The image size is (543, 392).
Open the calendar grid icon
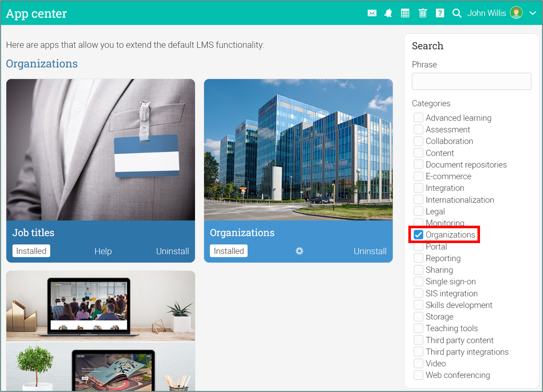405,13
